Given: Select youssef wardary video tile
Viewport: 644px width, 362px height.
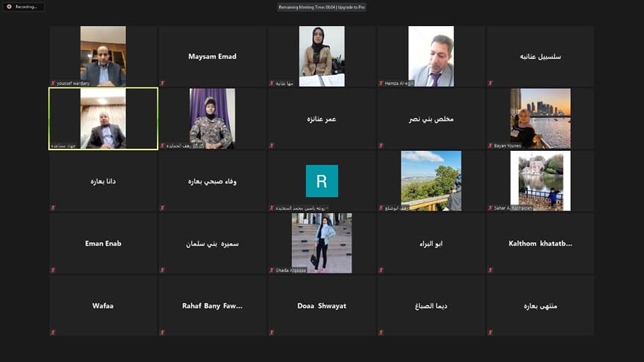Looking at the screenshot, I should (x=103, y=56).
